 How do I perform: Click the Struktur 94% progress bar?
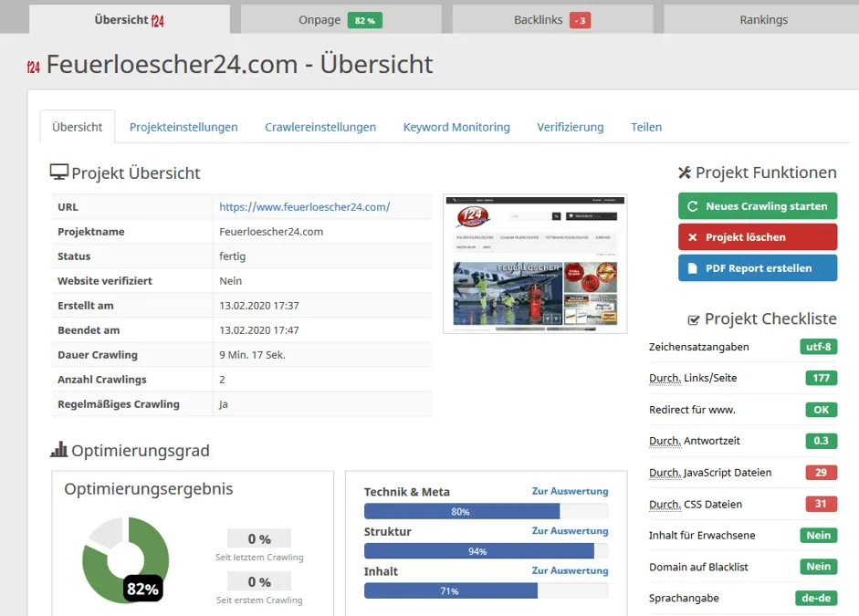tap(486, 551)
